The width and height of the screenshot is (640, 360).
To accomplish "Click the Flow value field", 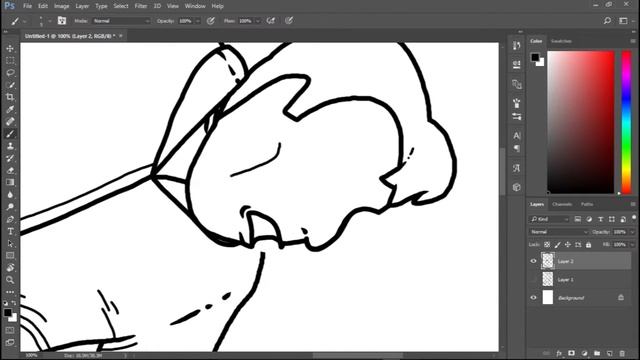I will click(x=246, y=21).
